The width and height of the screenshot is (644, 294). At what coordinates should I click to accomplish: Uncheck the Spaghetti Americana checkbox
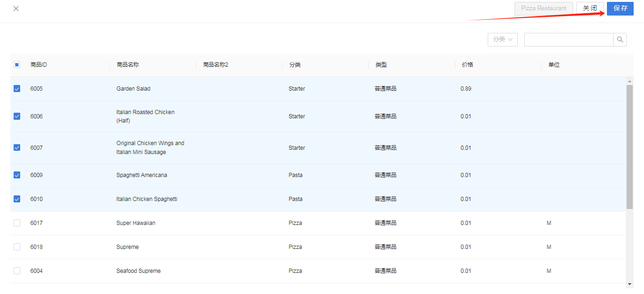click(17, 175)
